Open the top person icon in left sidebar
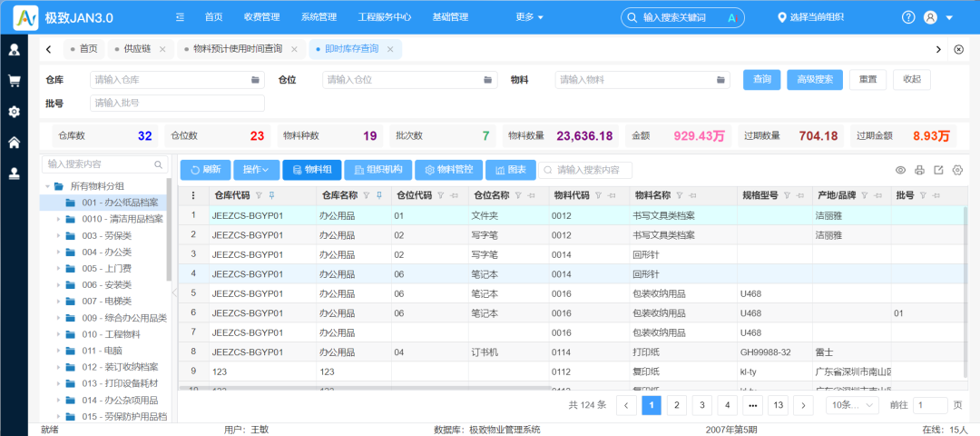The width and height of the screenshot is (980, 436). tap(14, 49)
